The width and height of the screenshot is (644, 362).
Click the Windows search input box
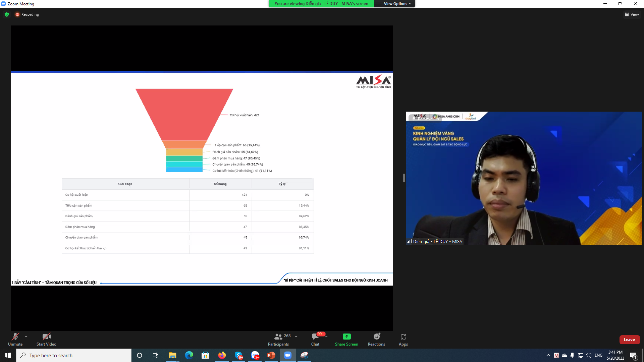click(74, 355)
